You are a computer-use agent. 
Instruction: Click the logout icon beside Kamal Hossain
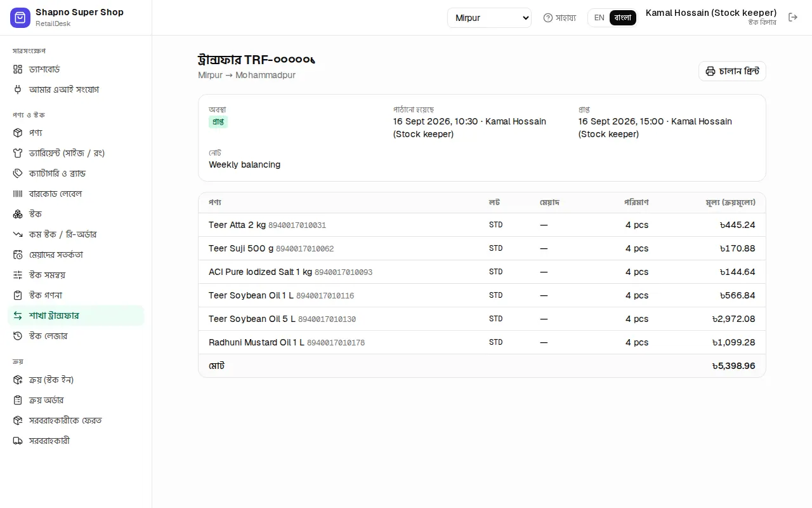point(793,18)
